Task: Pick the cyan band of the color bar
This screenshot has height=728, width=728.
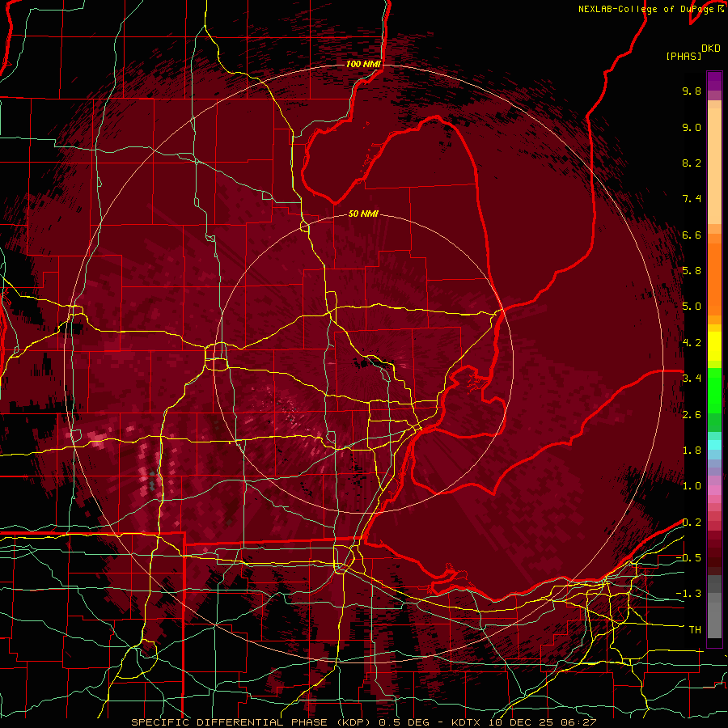Action: [x=714, y=445]
